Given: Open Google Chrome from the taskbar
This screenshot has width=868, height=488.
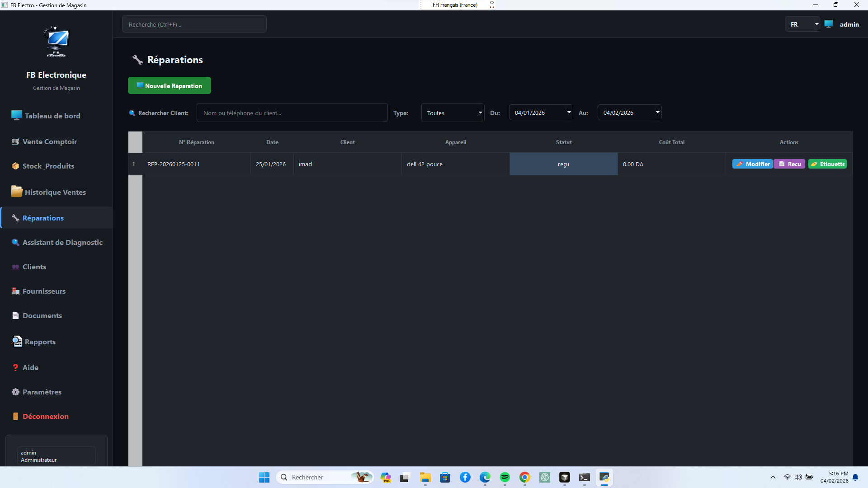Looking at the screenshot, I should [524, 477].
